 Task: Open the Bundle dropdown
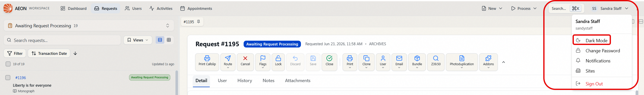click(417, 62)
